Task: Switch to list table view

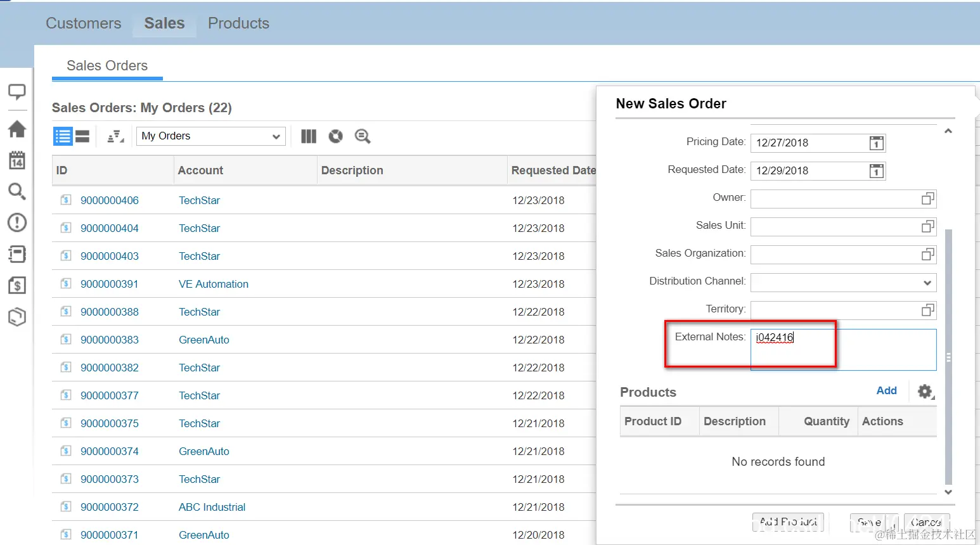Action: [x=63, y=136]
